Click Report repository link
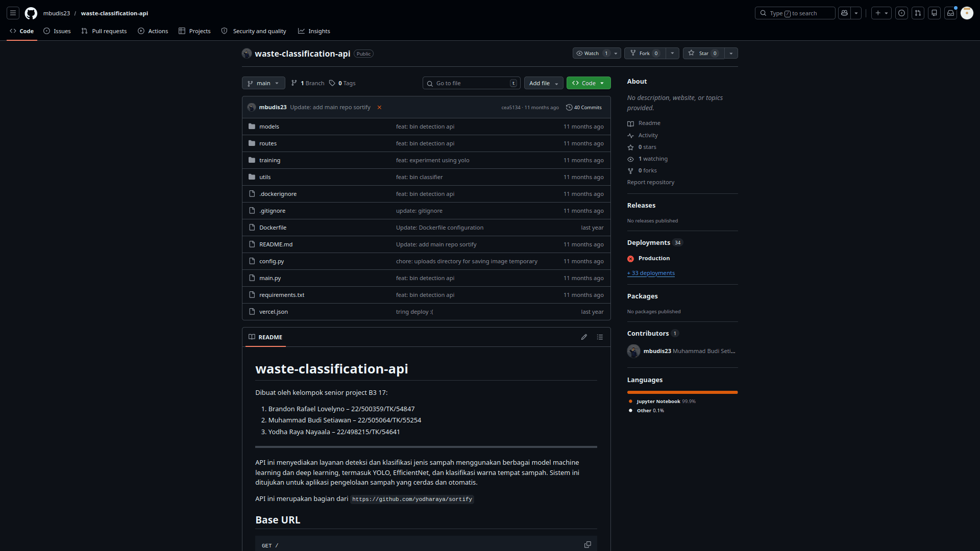Viewport: 980px width, 551px height. (651, 183)
